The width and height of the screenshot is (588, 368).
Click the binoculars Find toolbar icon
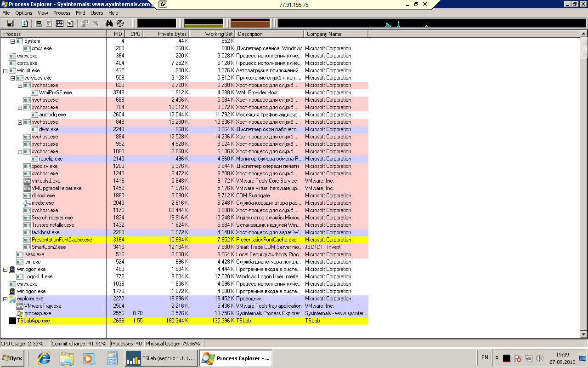109,23
